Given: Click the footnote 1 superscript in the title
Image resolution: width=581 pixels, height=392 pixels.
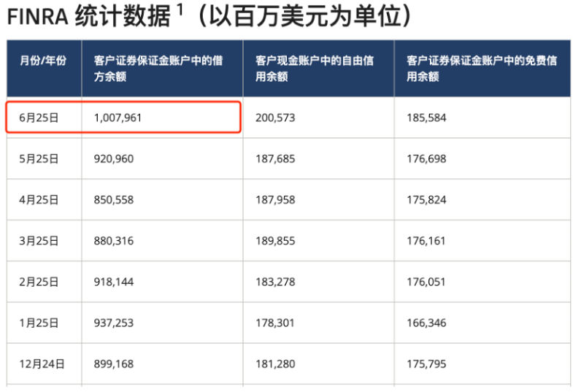Looking at the screenshot, I should (179, 11).
